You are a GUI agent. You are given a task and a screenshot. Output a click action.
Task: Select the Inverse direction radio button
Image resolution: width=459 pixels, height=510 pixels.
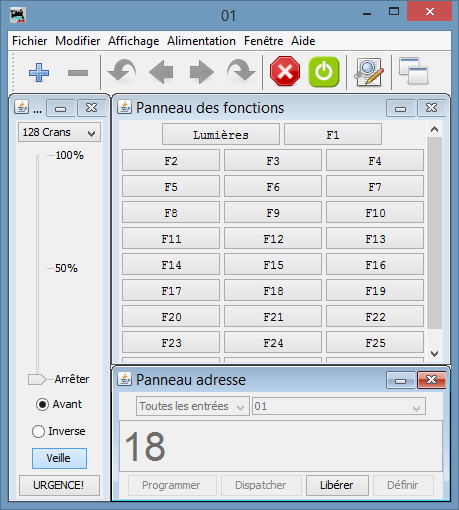coord(38,431)
